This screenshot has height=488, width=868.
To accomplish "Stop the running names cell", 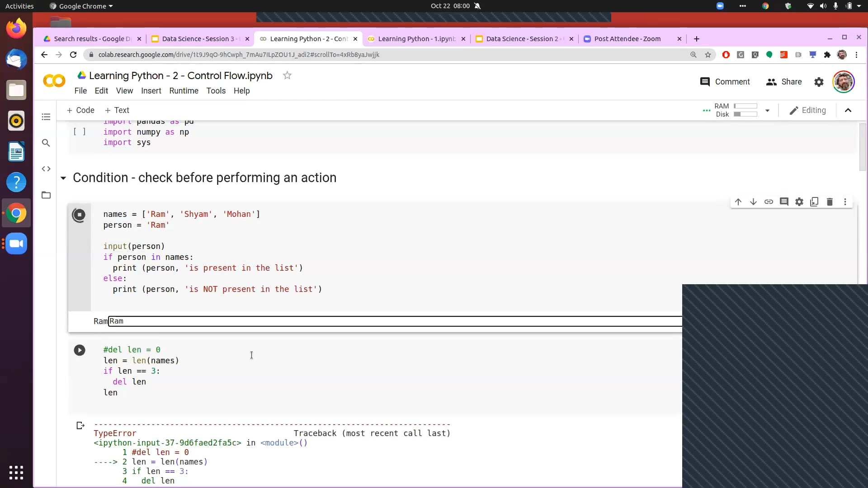I will point(79,215).
